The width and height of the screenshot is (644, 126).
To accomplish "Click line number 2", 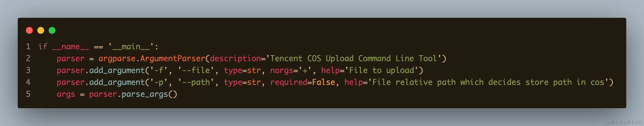I will 28,58.
